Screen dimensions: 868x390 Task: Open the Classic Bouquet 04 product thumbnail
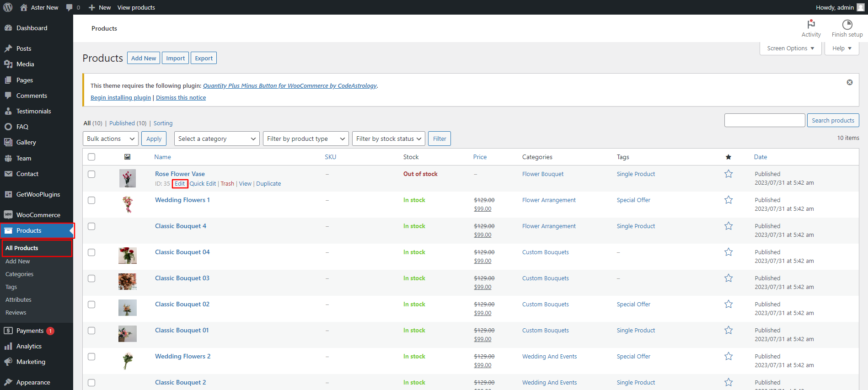[x=128, y=256]
